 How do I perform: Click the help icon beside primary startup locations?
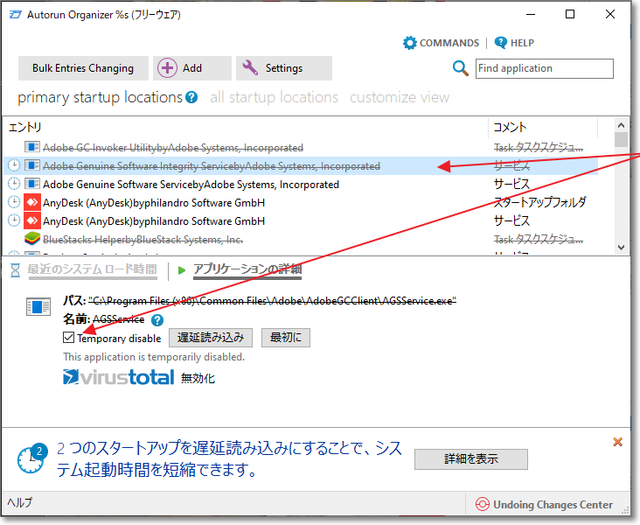pos(191,98)
